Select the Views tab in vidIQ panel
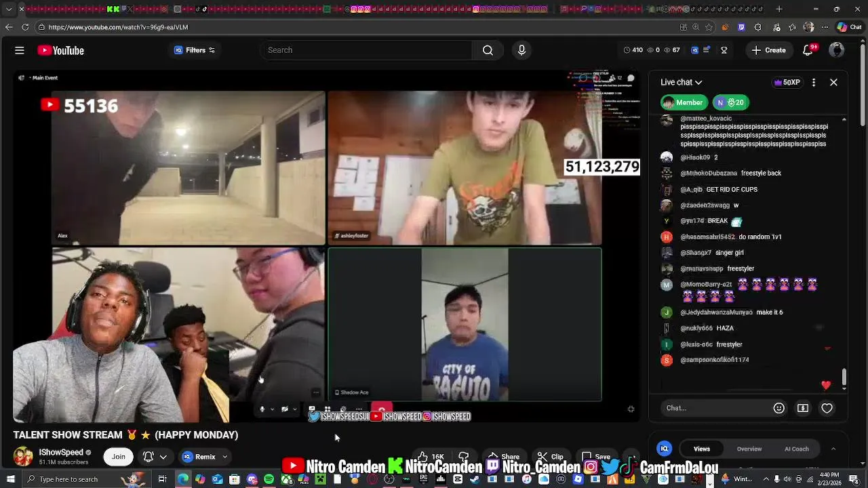Screen dimensions: 868x488 702,449
